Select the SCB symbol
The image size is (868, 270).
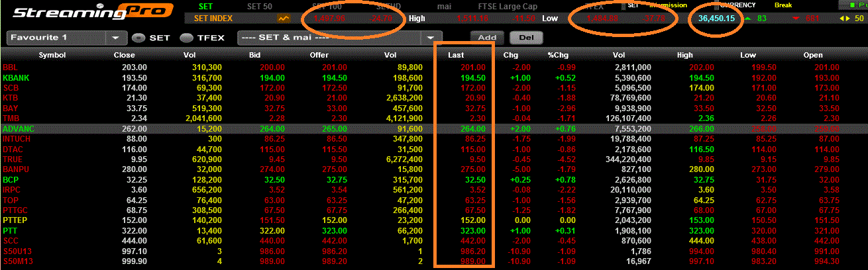click(11, 87)
